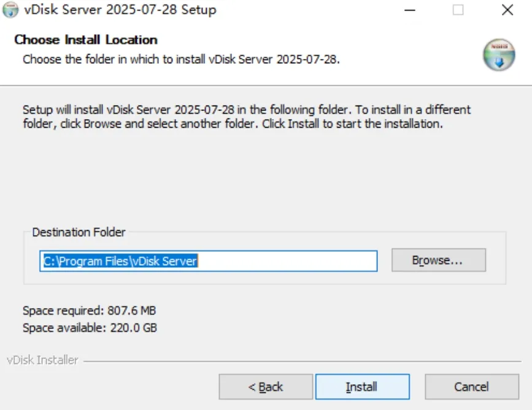
Task: Click the 'vDisk Server 2025-07-28 Setup' window title
Action: click(x=120, y=9)
